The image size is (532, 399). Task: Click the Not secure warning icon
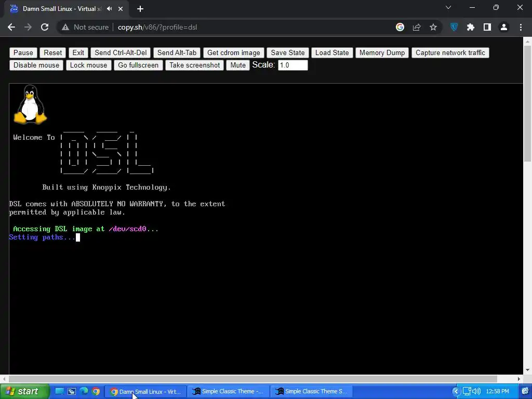click(65, 27)
